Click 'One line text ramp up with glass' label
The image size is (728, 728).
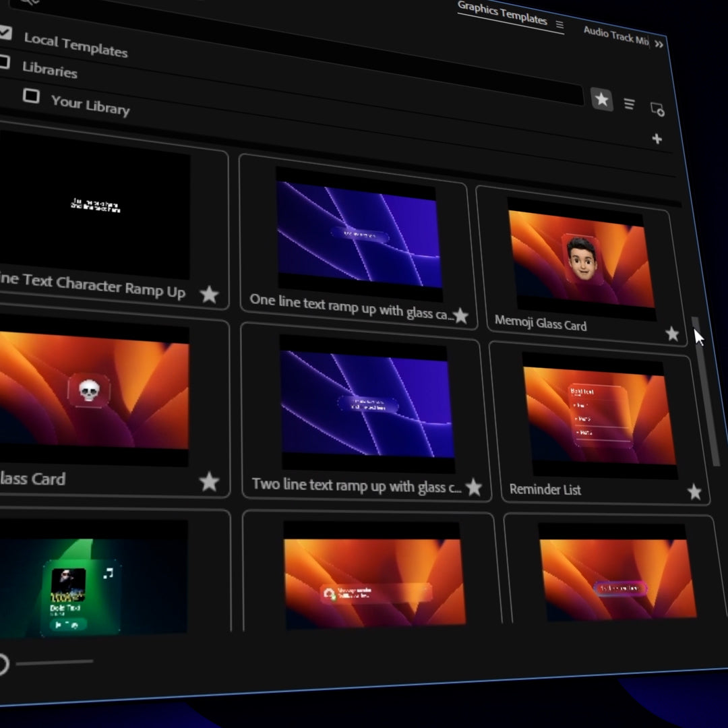point(351,307)
